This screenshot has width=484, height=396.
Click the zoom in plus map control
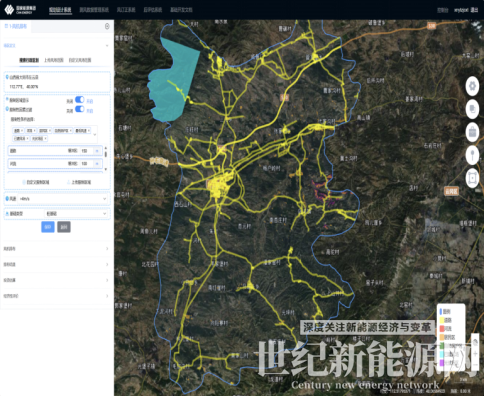pos(476,353)
